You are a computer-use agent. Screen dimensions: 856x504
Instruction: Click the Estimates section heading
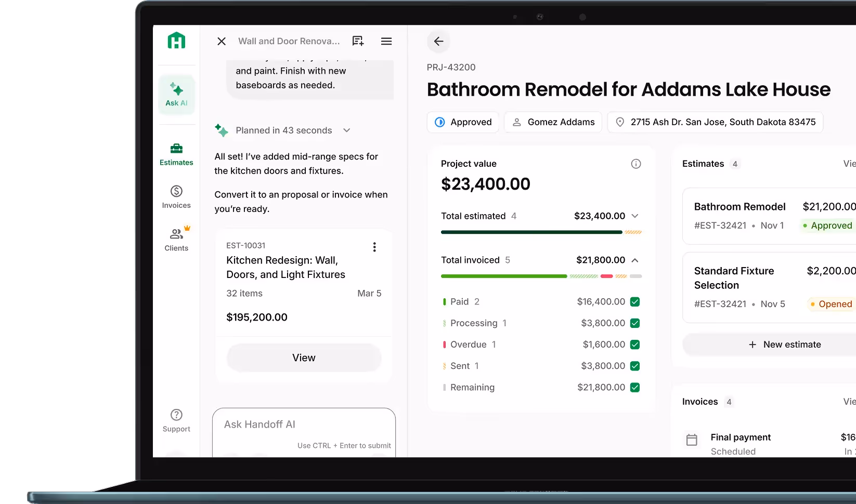point(703,164)
